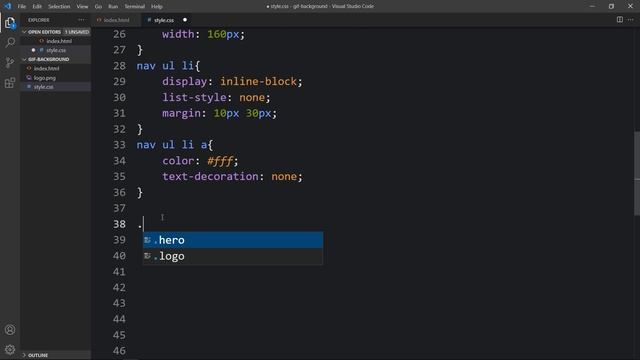640x360 pixels.
Task: Click line number 33 in the gutter
Action: click(119, 145)
